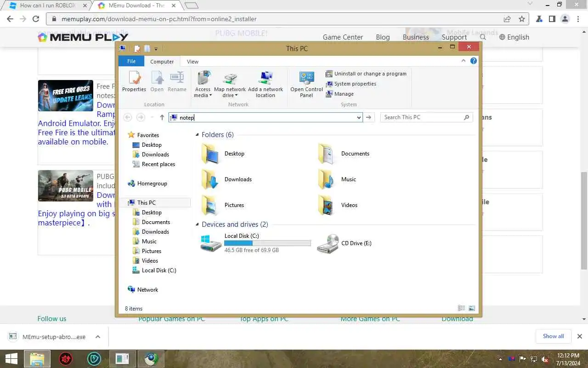Open the English language selector
The width and height of the screenshot is (588, 368).
(514, 37)
